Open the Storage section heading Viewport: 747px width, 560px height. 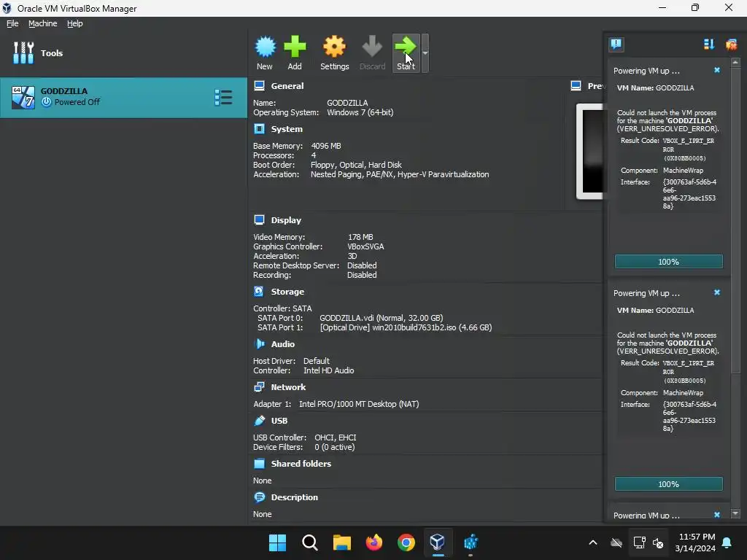point(287,292)
